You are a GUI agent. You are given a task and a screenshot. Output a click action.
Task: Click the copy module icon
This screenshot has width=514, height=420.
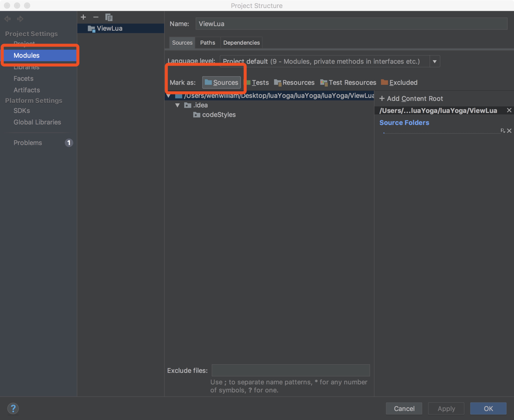pos(109,17)
